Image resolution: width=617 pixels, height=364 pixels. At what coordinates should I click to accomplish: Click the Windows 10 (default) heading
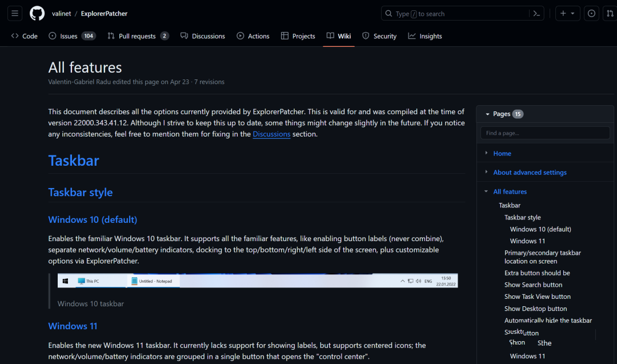point(93,219)
